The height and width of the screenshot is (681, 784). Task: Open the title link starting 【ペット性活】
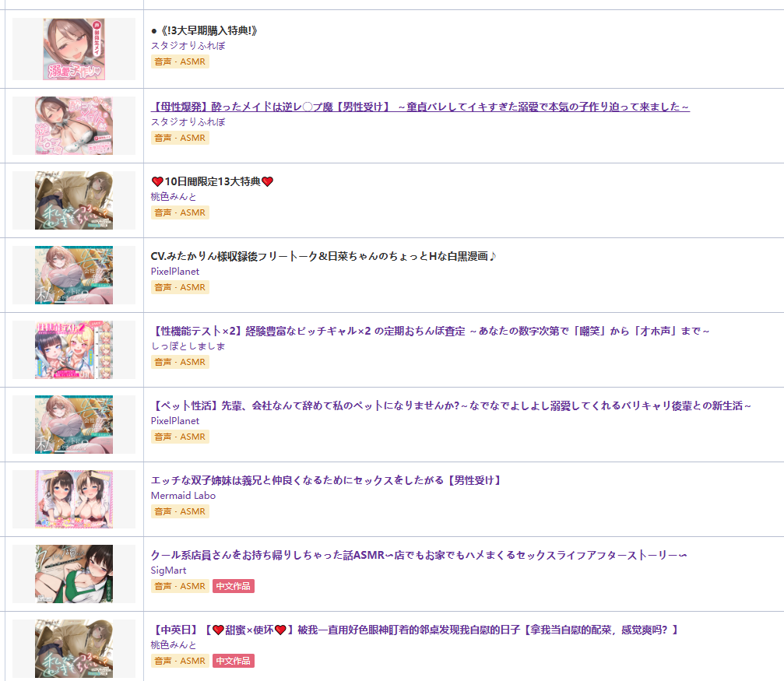(x=451, y=405)
